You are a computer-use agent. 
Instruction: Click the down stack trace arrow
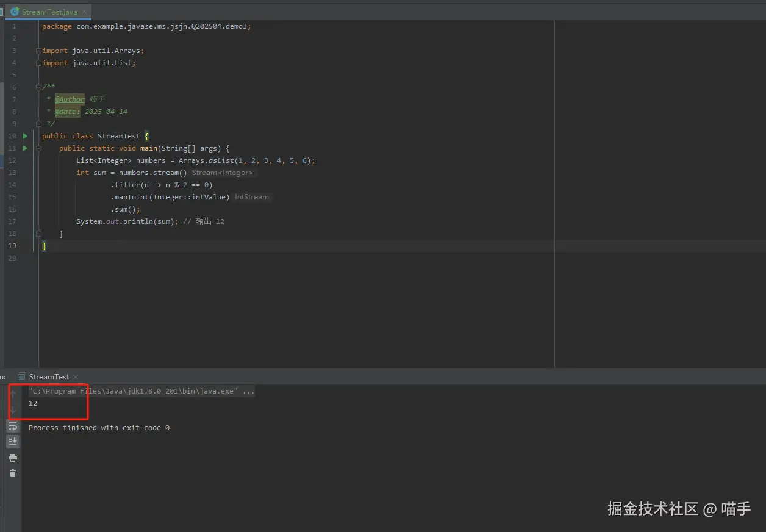tap(13, 410)
